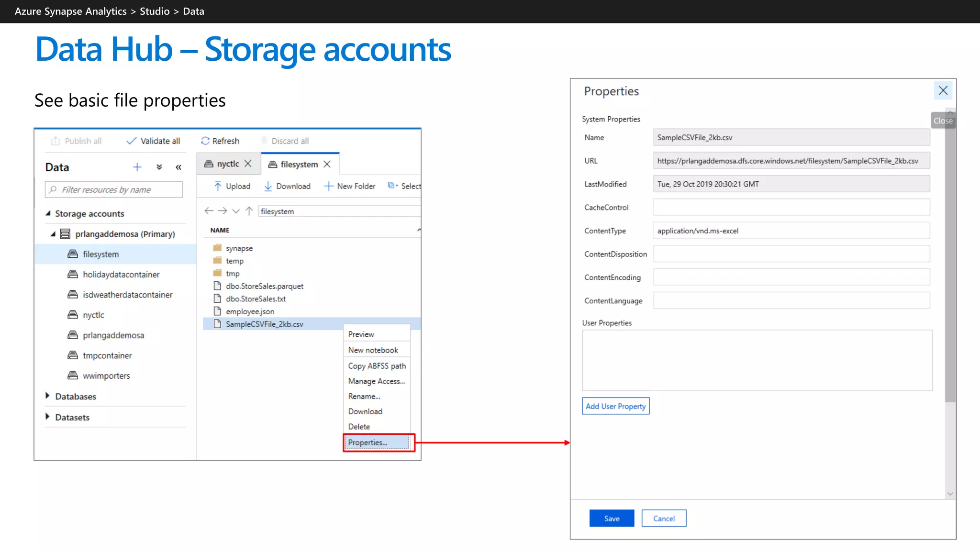
Task: Click Add User Property button
Action: (x=615, y=406)
